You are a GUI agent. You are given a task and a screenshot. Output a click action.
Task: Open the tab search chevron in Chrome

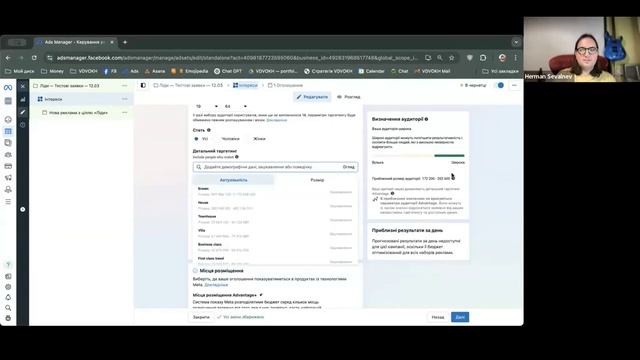click(x=516, y=42)
